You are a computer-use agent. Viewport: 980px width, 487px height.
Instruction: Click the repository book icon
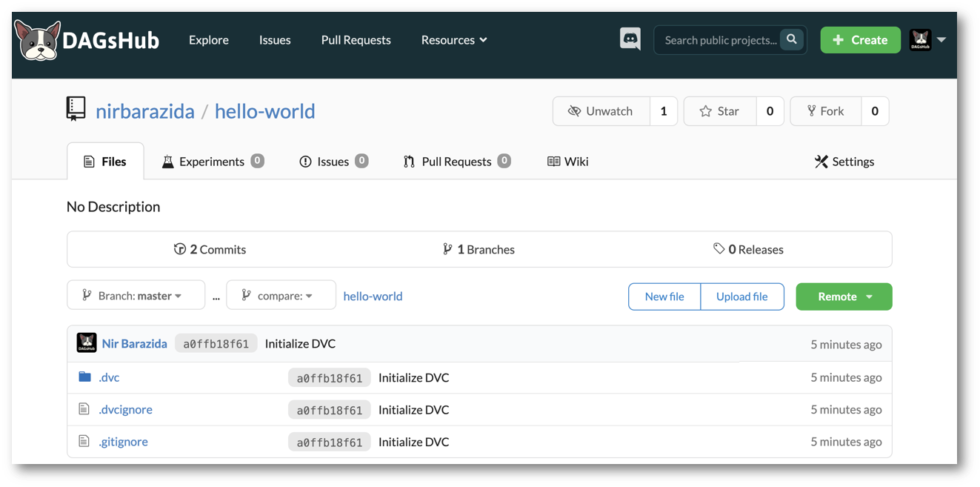76,110
